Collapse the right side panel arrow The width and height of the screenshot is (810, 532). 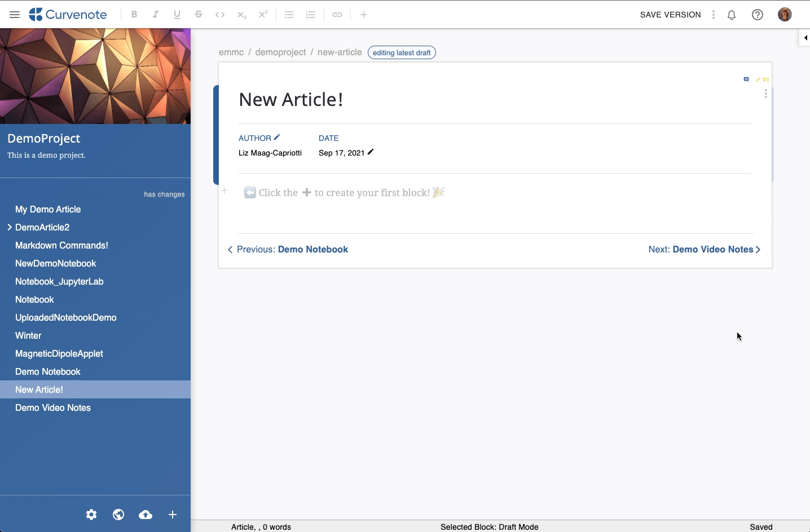pos(805,38)
